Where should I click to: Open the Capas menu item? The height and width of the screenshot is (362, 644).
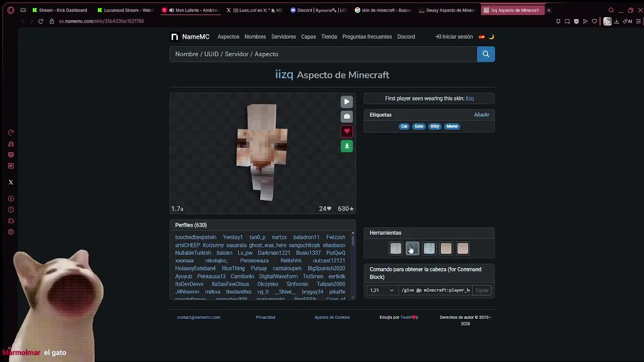coord(308,37)
